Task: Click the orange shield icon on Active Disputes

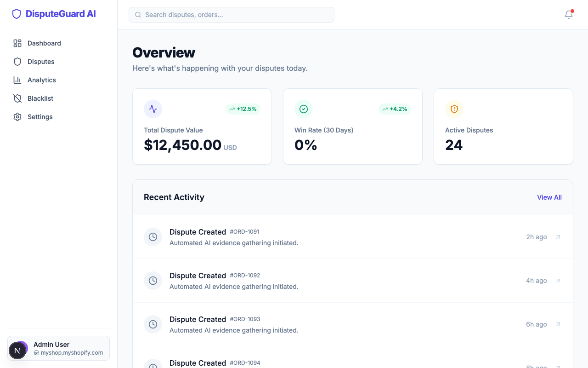Action: tap(454, 109)
